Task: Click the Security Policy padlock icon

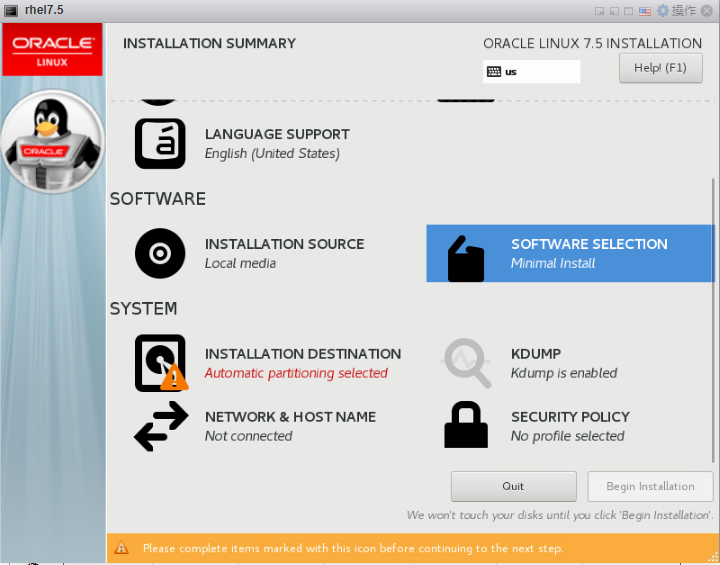Action: point(466,425)
